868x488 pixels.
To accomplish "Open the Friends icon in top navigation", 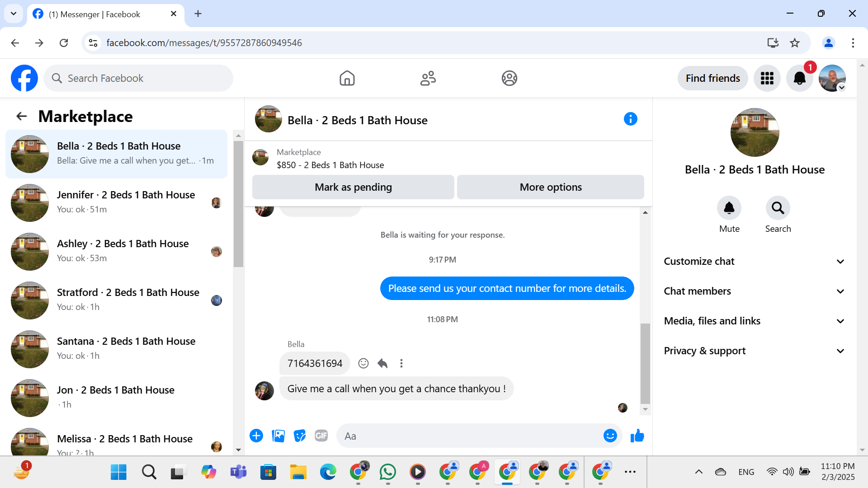I will (x=428, y=78).
